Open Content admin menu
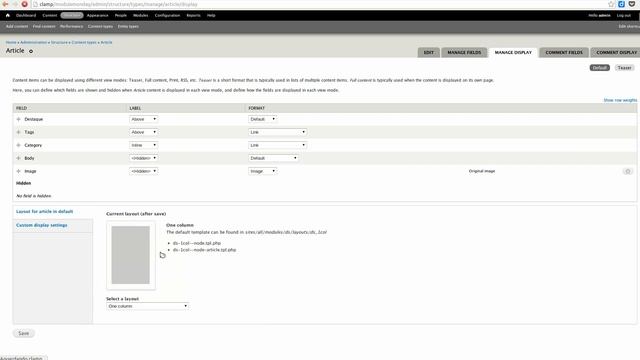Screen dimensions: 640x360 tap(49, 15)
